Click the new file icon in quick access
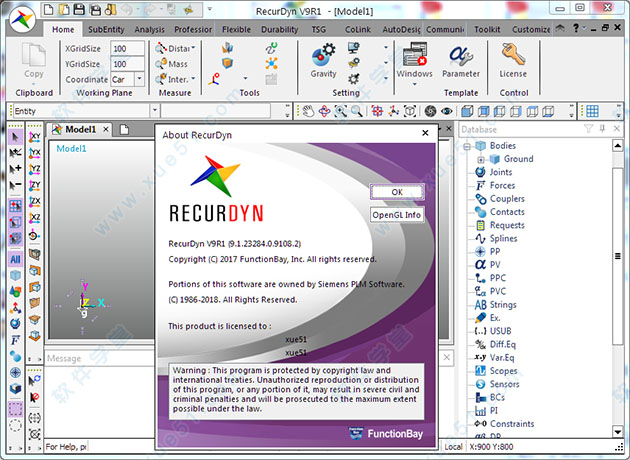The image size is (630, 460). [x=48, y=9]
